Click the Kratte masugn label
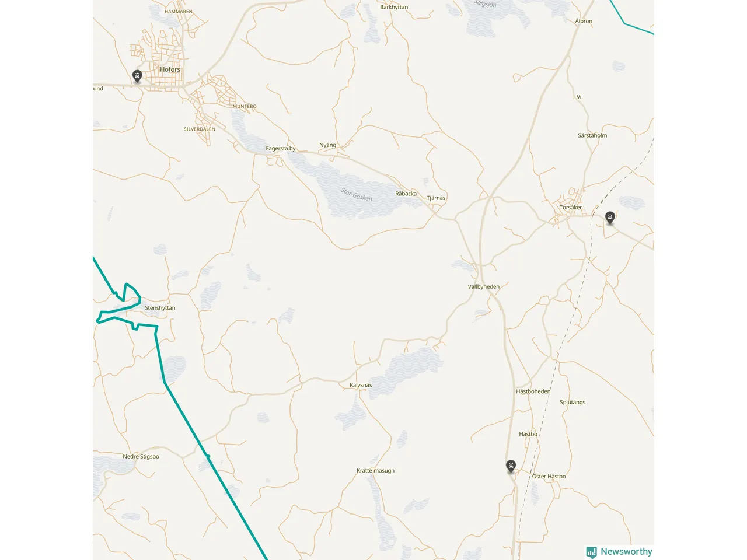Screen dimensions: 747x560 point(375,471)
